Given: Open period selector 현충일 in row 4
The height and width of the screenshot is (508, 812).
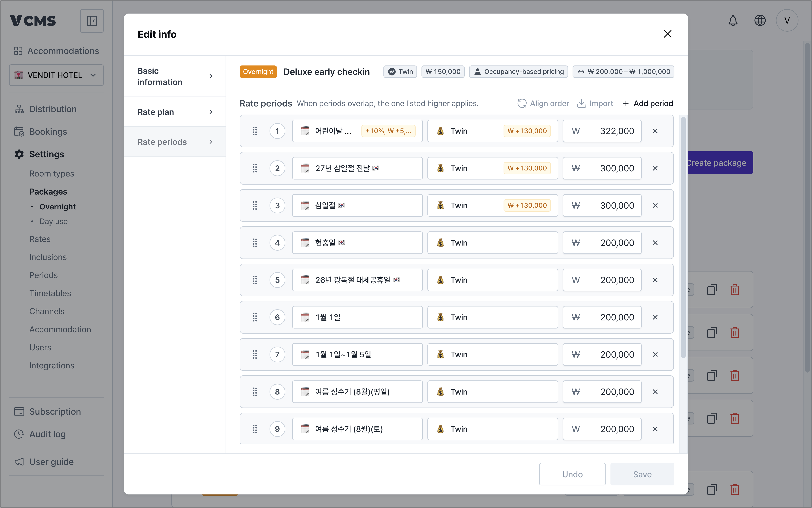Looking at the screenshot, I should [x=357, y=243].
